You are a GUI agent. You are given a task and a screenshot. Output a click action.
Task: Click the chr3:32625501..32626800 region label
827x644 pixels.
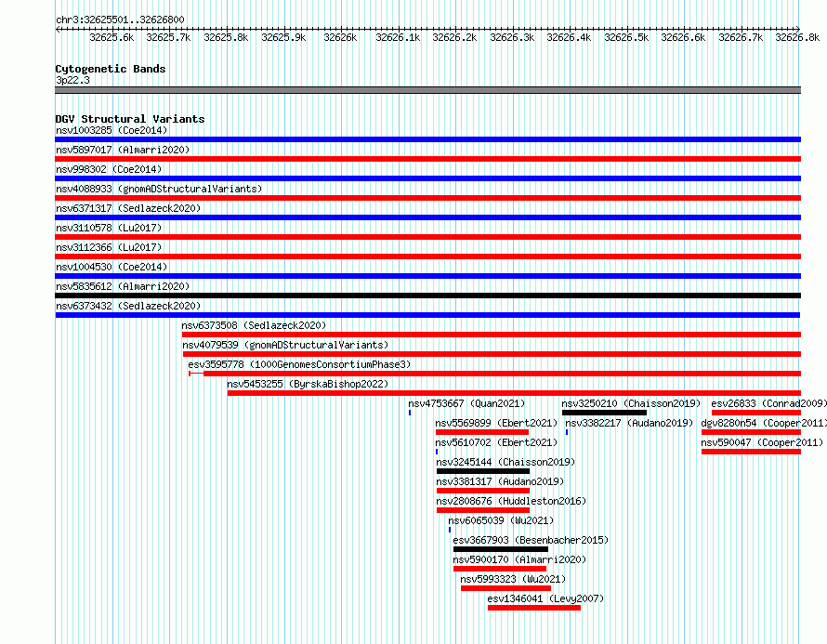click(x=120, y=20)
